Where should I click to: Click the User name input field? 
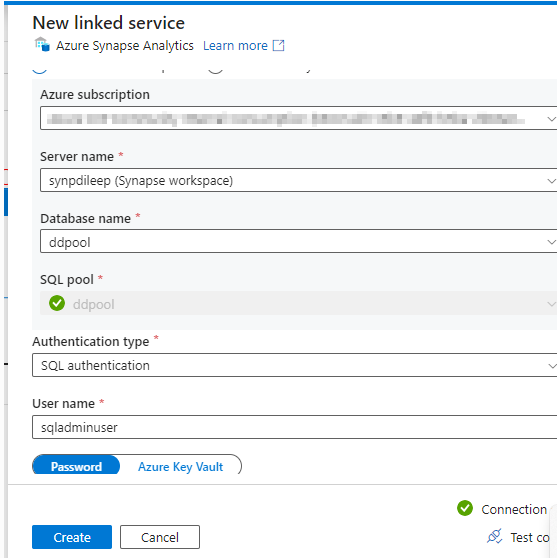[294, 427]
